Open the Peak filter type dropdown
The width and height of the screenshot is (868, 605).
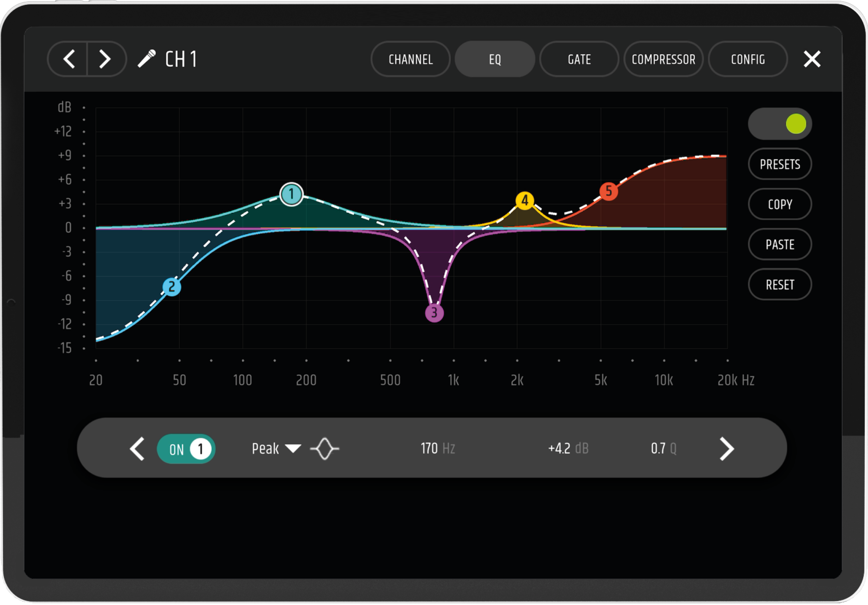click(276, 449)
